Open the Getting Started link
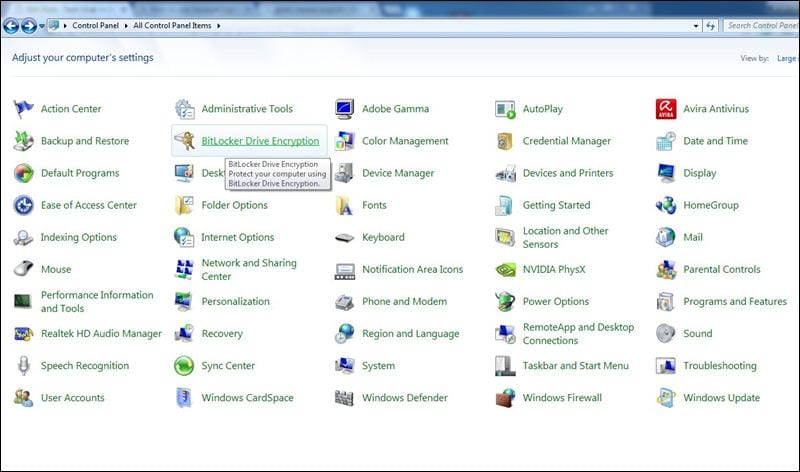800x472 pixels. [556, 205]
